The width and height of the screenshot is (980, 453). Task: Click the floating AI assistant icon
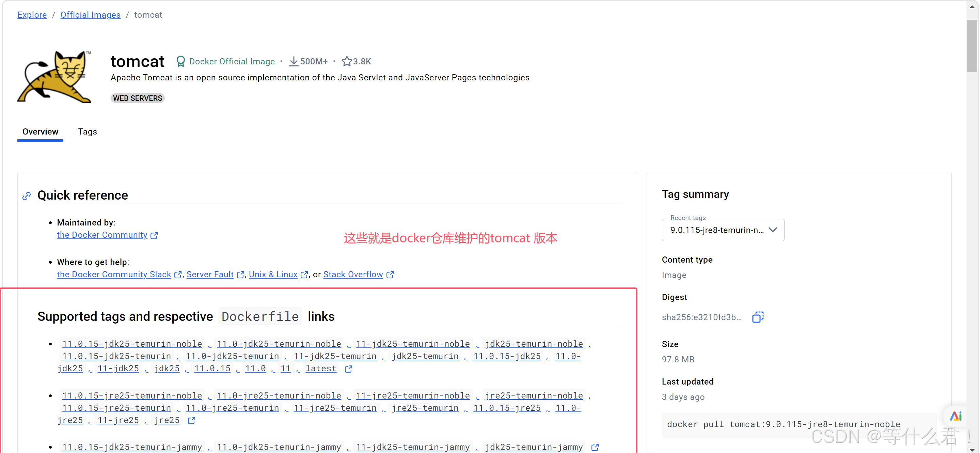click(x=955, y=416)
